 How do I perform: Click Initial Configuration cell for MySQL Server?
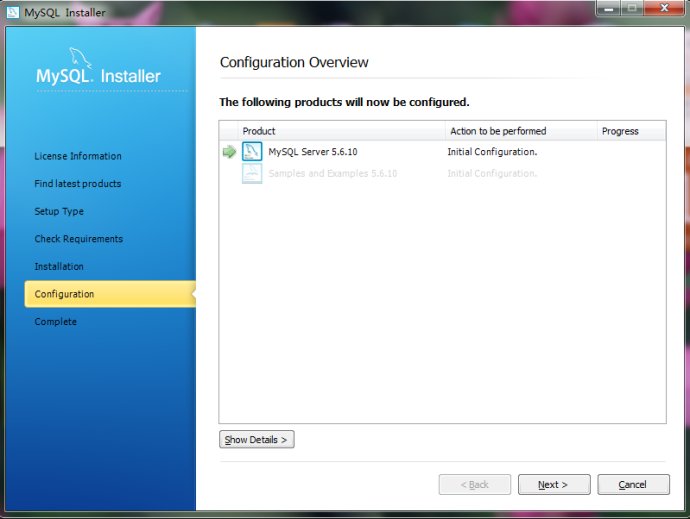492,151
